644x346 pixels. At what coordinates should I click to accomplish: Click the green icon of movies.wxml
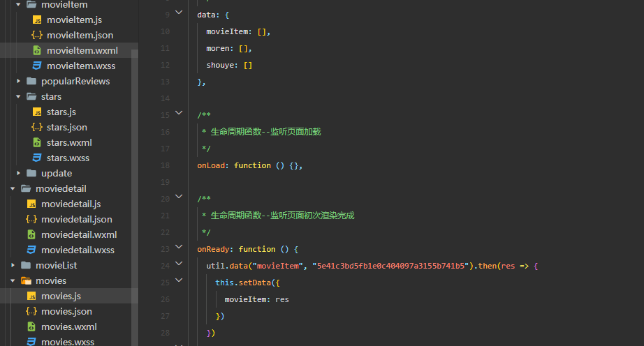pyautogui.click(x=31, y=326)
